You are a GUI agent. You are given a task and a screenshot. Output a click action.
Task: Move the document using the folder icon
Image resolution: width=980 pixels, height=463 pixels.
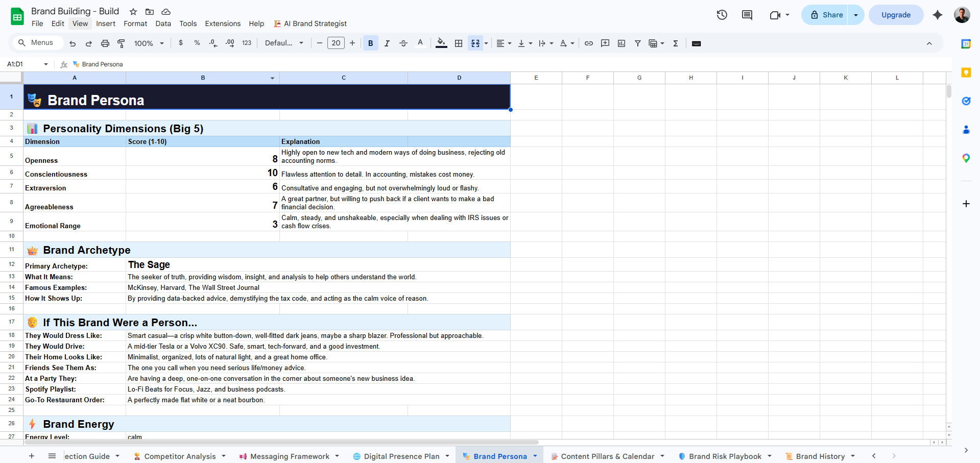pyautogui.click(x=150, y=12)
